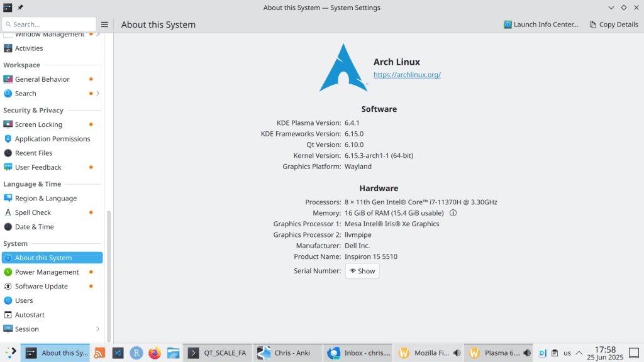The width and height of the screenshot is (644, 362).
Task: Expand hidden system tray icons
Action: [579, 353]
